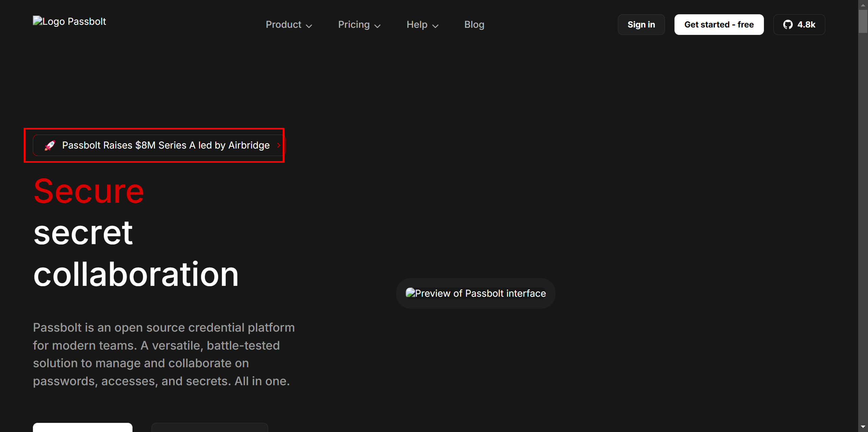868x432 pixels.
Task: Click the Preview of Passbolt interface text
Action: (480, 293)
